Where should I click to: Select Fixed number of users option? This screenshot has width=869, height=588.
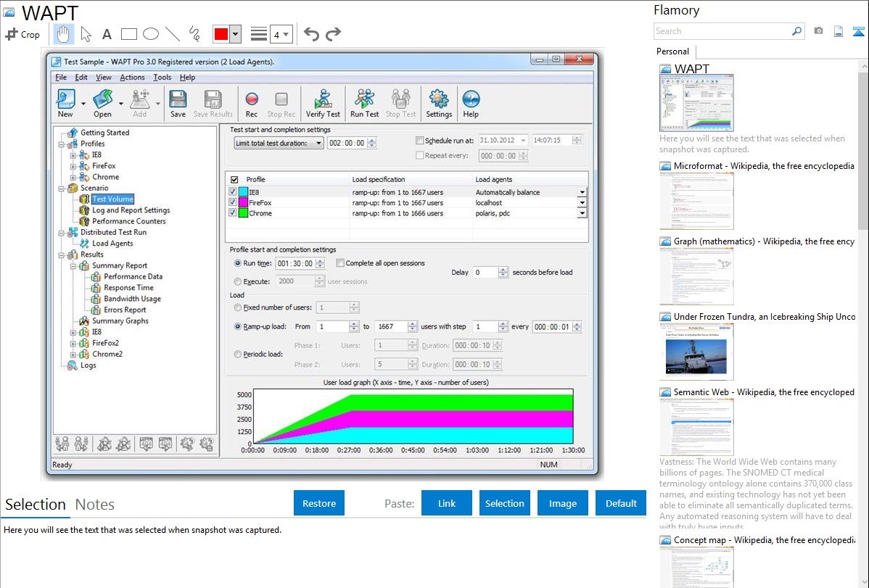point(238,307)
